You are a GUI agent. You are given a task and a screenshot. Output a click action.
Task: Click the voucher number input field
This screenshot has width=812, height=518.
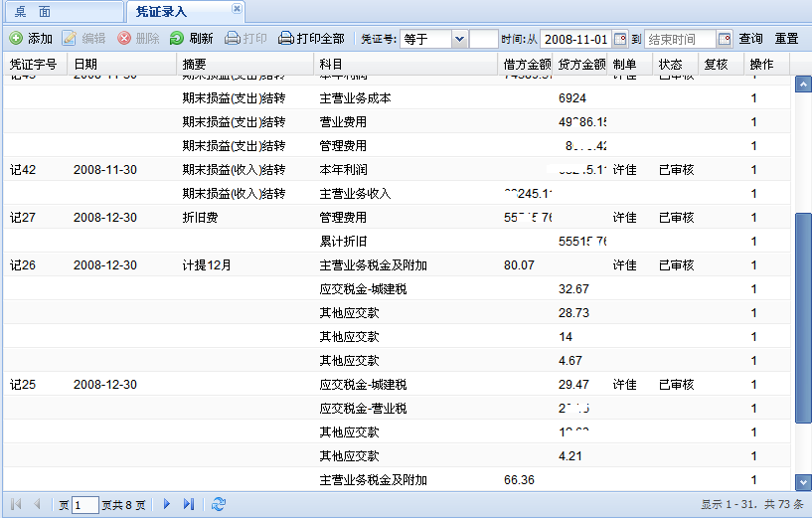tap(483, 40)
